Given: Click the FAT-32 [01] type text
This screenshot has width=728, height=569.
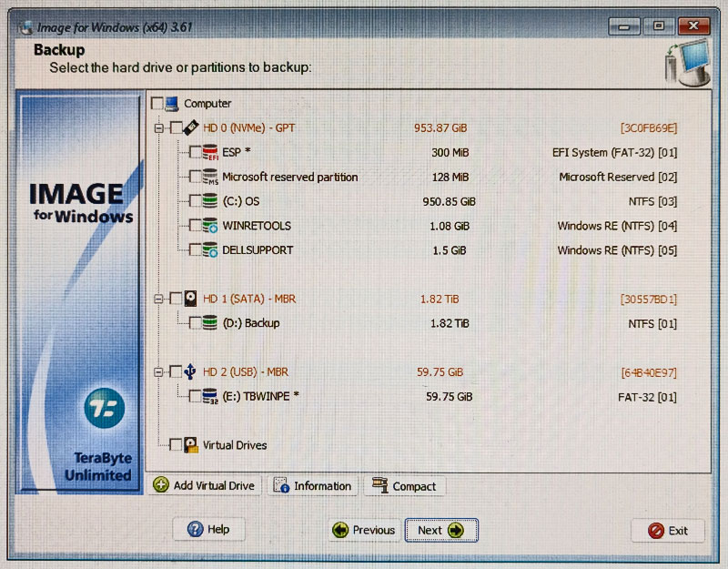Looking at the screenshot, I should 647,397.
